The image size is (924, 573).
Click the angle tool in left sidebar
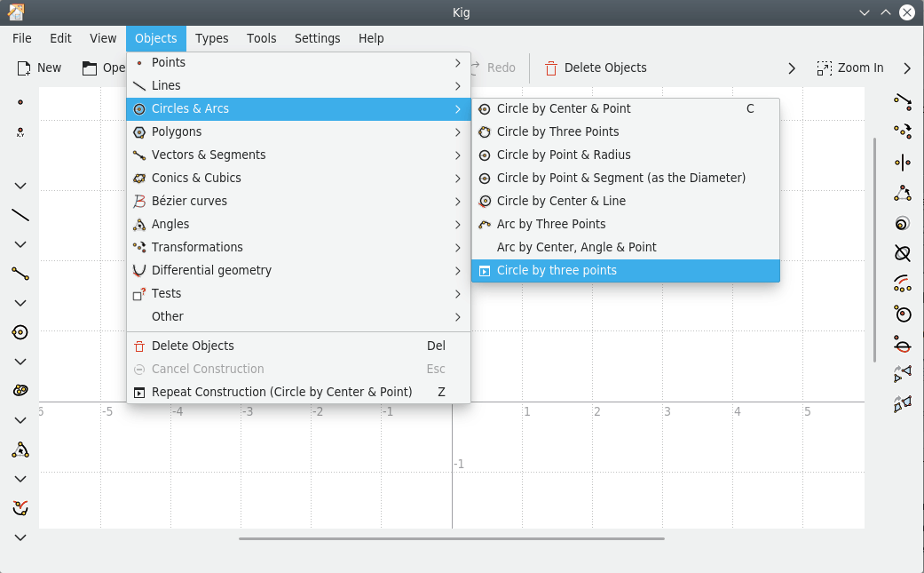pyautogui.click(x=20, y=450)
